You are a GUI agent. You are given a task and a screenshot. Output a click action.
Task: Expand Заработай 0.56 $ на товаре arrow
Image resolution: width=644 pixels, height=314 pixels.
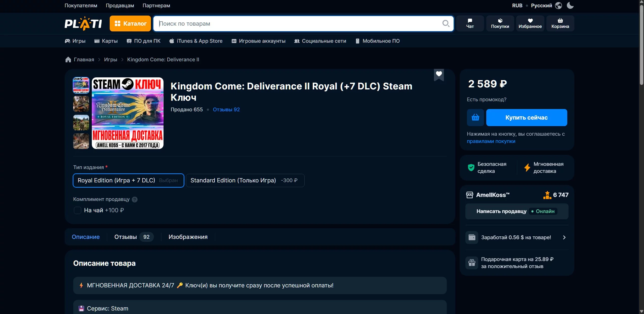564,237
